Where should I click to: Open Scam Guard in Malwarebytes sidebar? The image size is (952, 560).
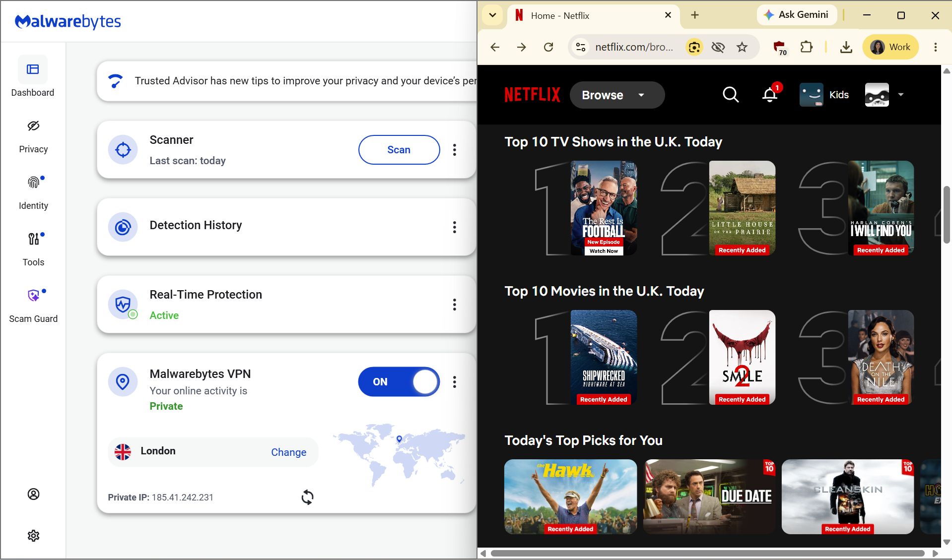pos(33,306)
